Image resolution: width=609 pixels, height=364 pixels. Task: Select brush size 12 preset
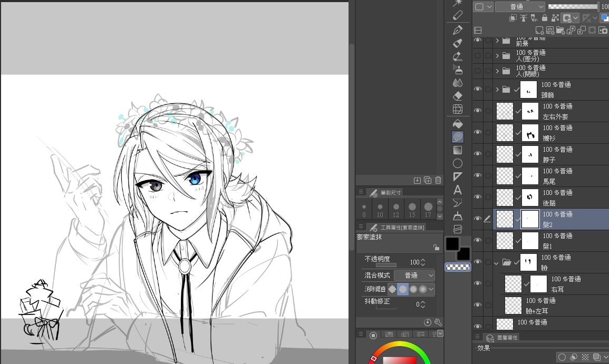coord(396,210)
